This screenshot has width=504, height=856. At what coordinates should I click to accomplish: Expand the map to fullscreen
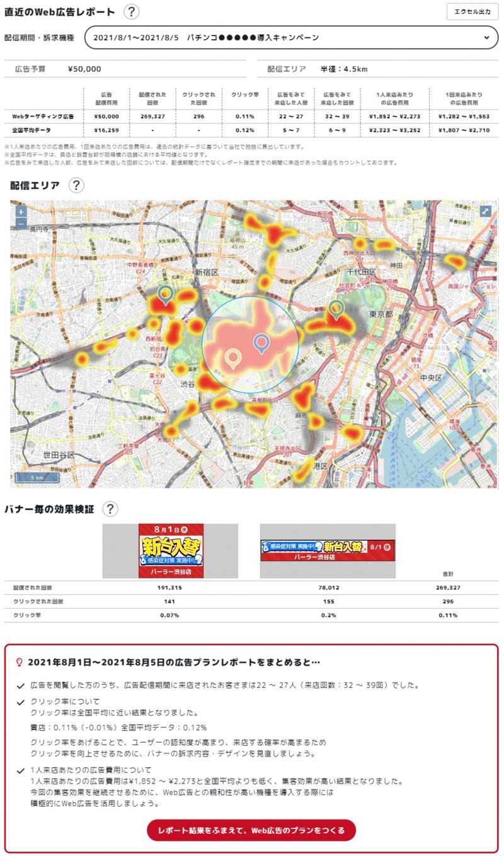point(486,212)
